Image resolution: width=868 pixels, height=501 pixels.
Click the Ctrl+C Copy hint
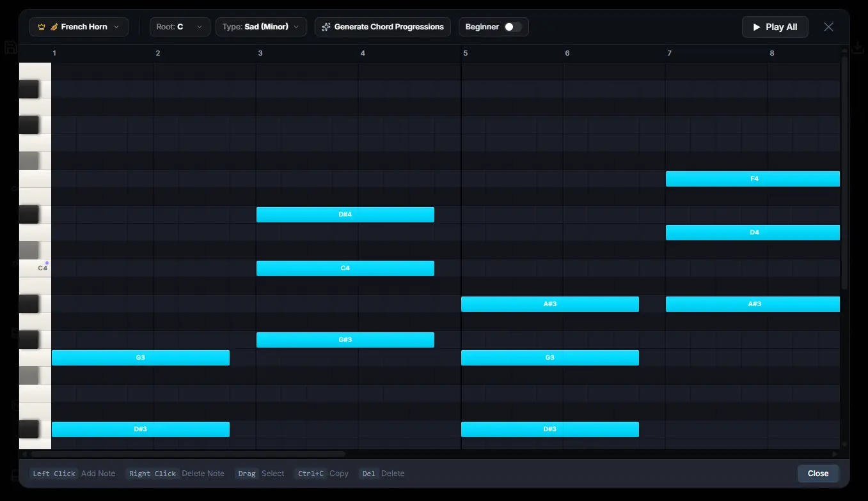click(322, 474)
